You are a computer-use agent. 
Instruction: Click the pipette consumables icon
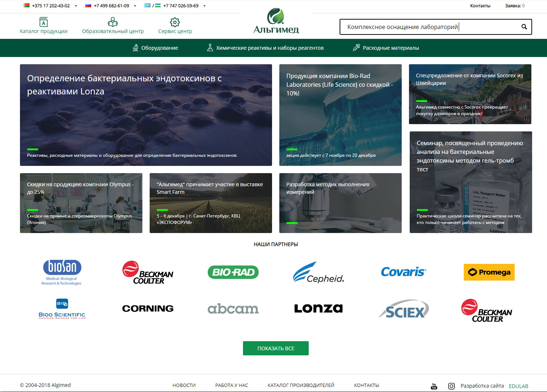pos(356,48)
